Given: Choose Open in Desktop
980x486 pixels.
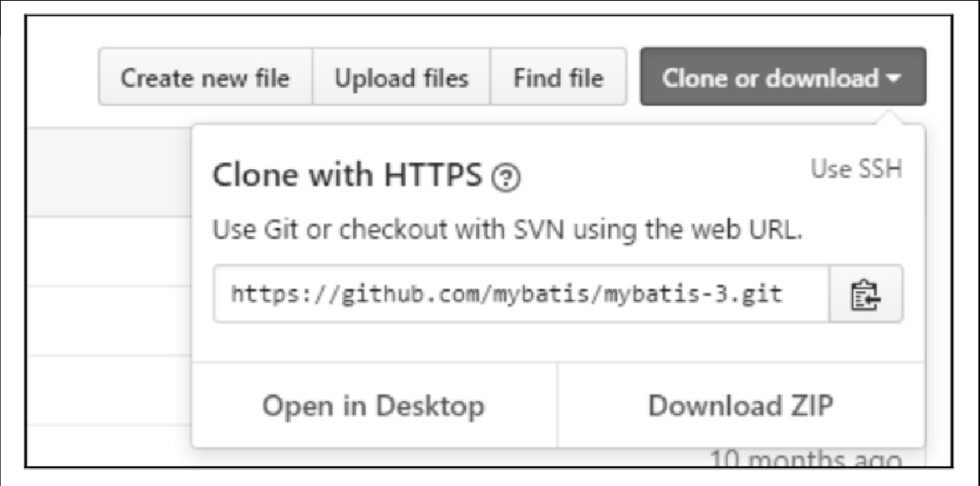Looking at the screenshot, I should pyautogui.click(x=375, y=405).
